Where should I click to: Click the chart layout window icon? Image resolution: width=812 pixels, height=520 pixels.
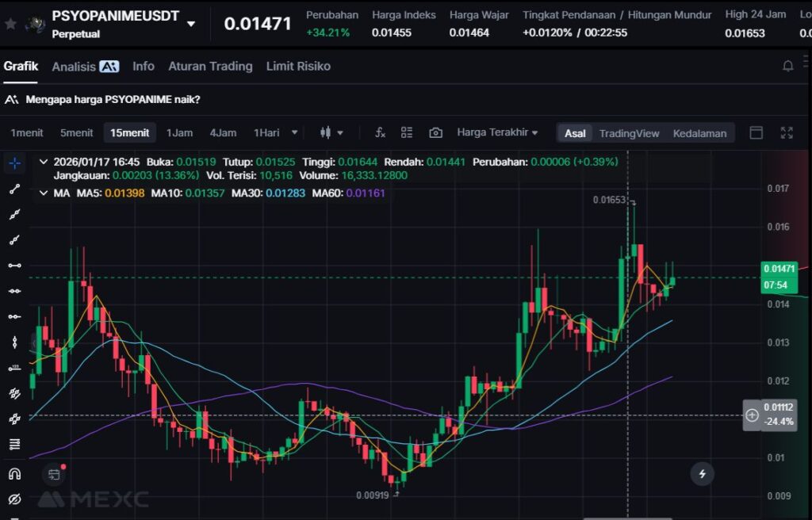756,132
